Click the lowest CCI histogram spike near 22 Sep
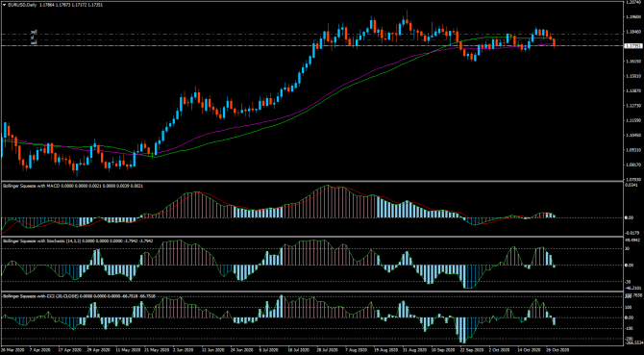This screenshot has height=355, width=644. pos(463,330)
